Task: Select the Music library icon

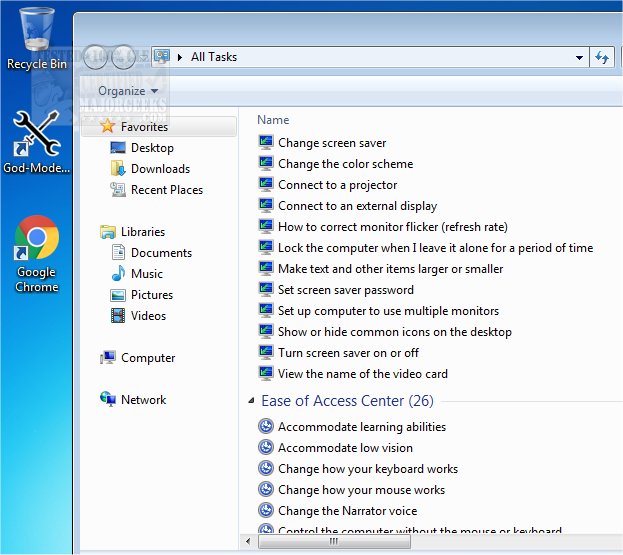Action: (118, 274)
